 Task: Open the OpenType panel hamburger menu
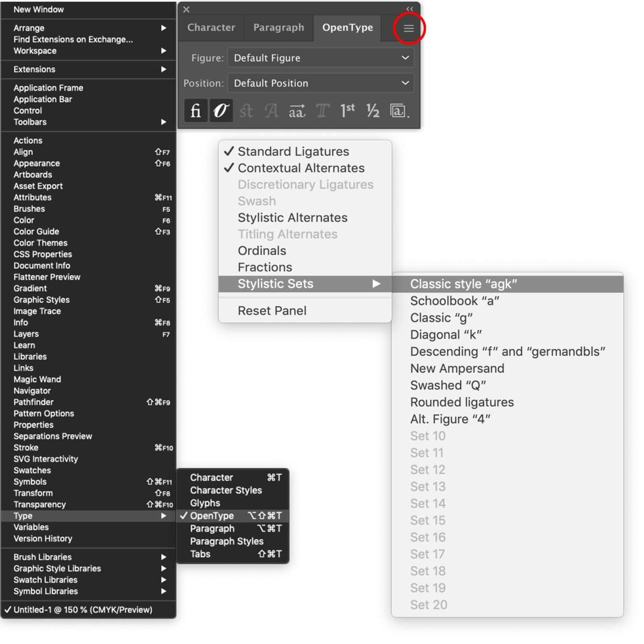pyautogui.click(x=409, y=28)
